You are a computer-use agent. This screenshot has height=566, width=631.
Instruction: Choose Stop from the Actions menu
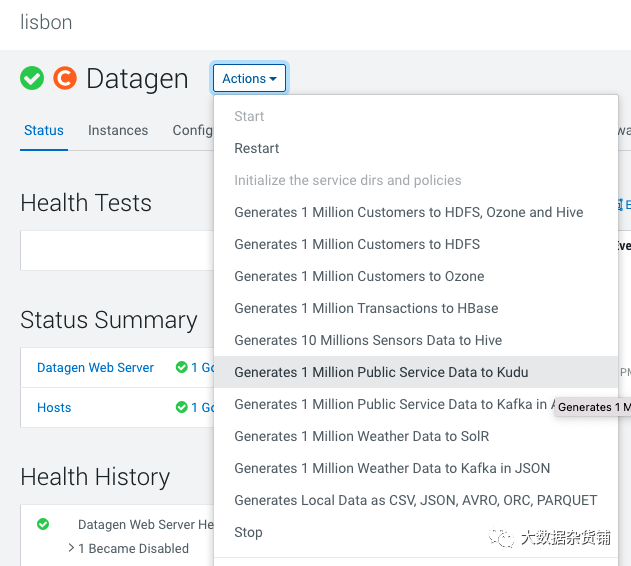(x=248, y=532)
